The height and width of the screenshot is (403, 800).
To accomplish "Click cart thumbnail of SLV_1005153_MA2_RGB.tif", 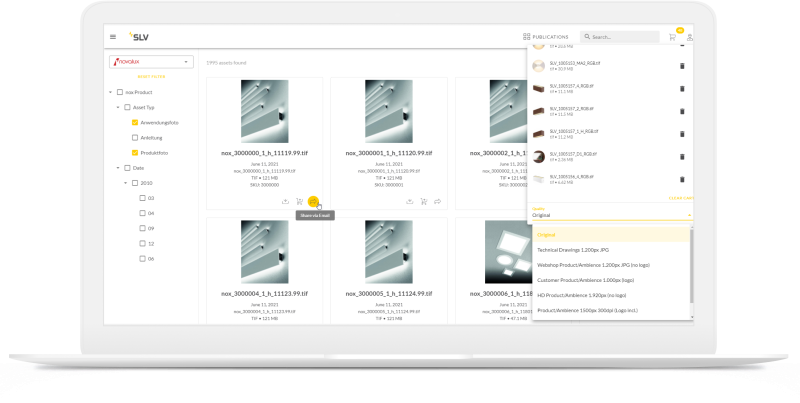I will (x=538, y=66).
